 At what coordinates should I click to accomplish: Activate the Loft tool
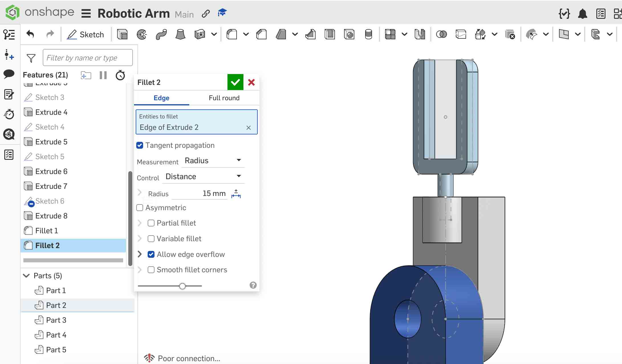pyautogui.click(x=180, y=34)
